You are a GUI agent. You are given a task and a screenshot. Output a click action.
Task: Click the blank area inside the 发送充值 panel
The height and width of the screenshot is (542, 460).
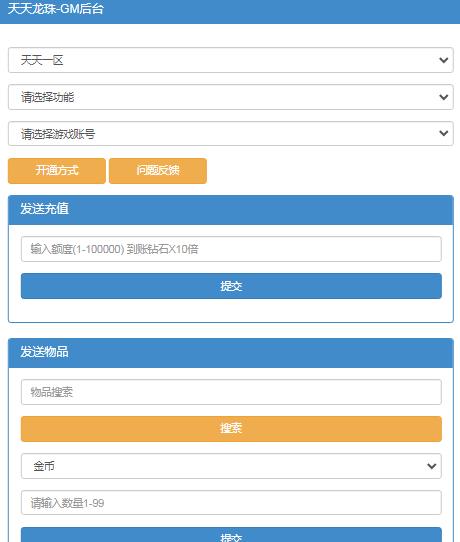[x=231, y=310]
